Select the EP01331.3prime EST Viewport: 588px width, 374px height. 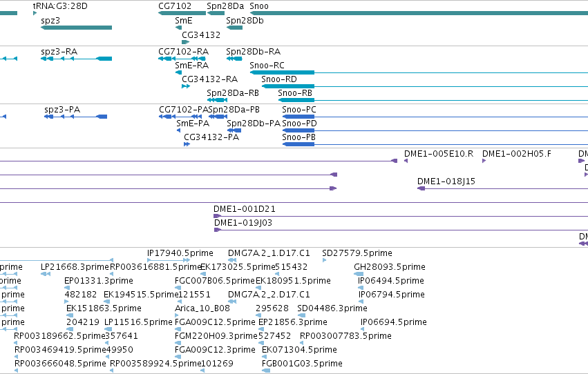(x=67, y=288)
